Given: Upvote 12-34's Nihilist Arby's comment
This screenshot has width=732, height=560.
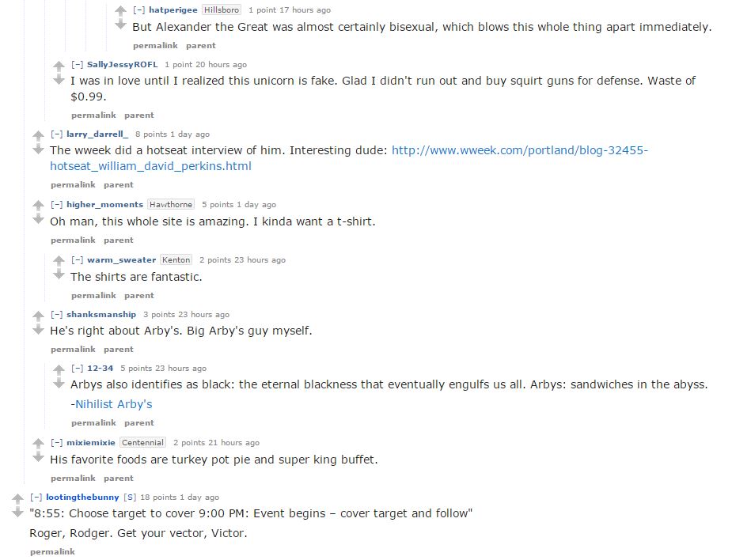Looking at the screenshot, I should [59, 369].
